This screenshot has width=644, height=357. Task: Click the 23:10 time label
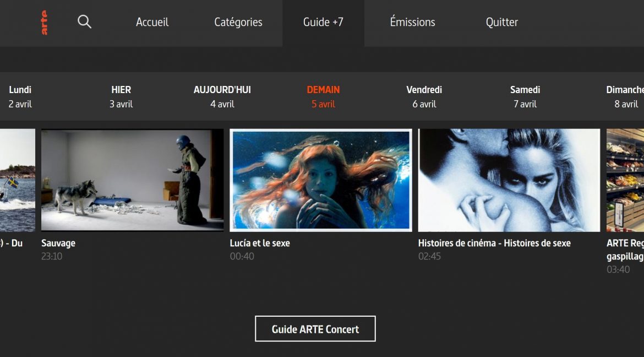[x=52, y=256]
